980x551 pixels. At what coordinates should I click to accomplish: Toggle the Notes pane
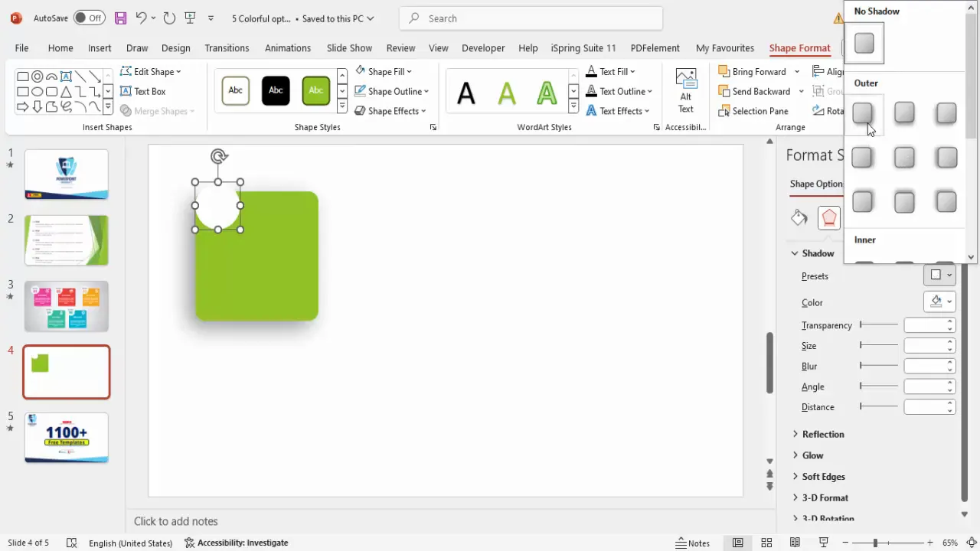[x=693, y=543]
